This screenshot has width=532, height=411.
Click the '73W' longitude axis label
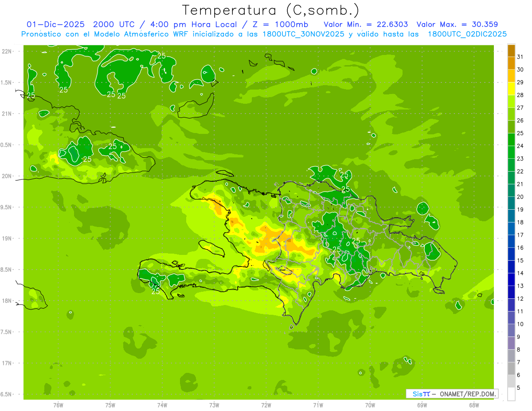[214, 405]
